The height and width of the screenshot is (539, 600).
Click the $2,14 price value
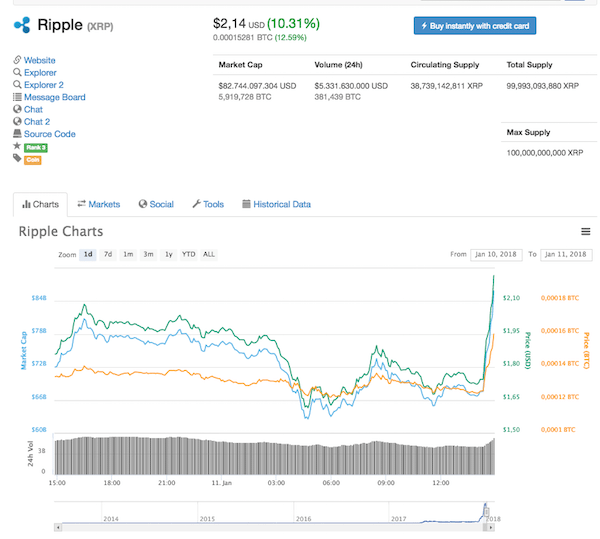pyautogui.click(x=229, y=24)
